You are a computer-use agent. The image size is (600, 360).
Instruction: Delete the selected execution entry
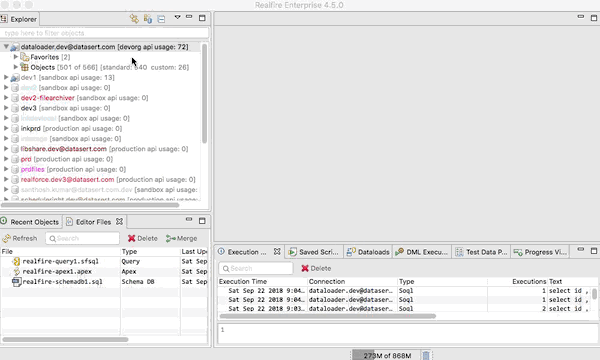pos(316,269)
